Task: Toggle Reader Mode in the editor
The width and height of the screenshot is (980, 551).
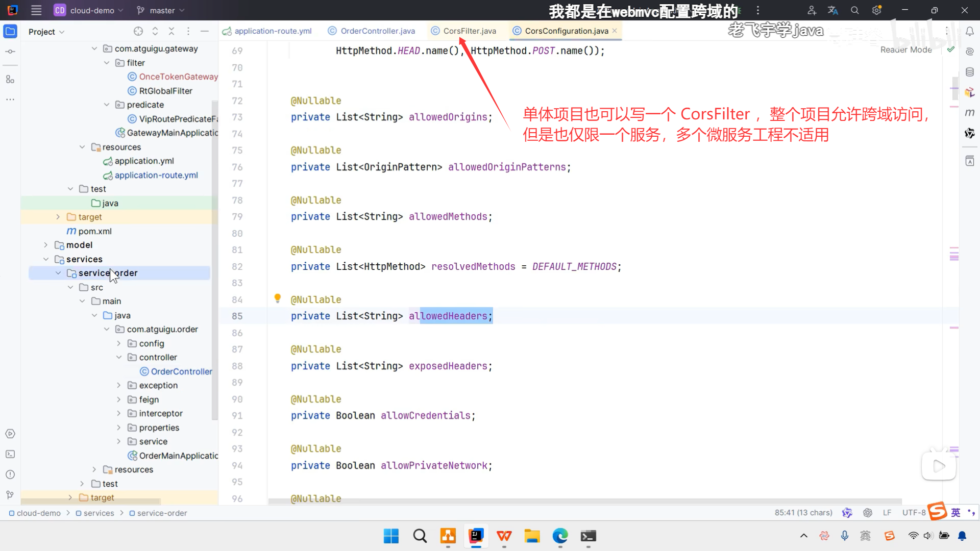Action: pyautogui.click(x=906, y=49)
